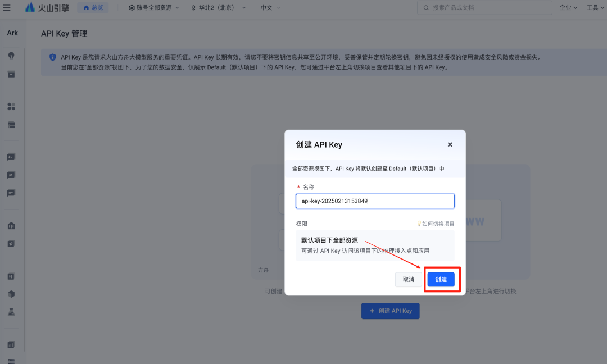Click the shield info icon in the notice banner

[x=53, y=57]
